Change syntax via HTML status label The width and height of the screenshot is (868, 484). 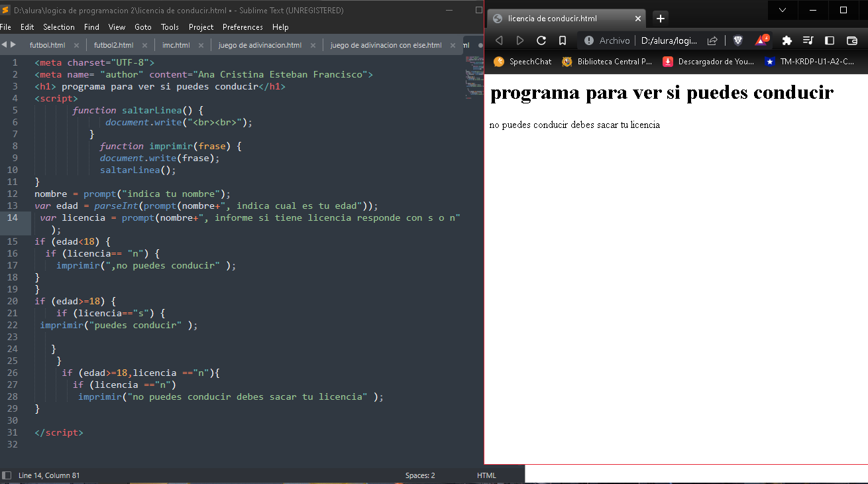pos(486,475)
